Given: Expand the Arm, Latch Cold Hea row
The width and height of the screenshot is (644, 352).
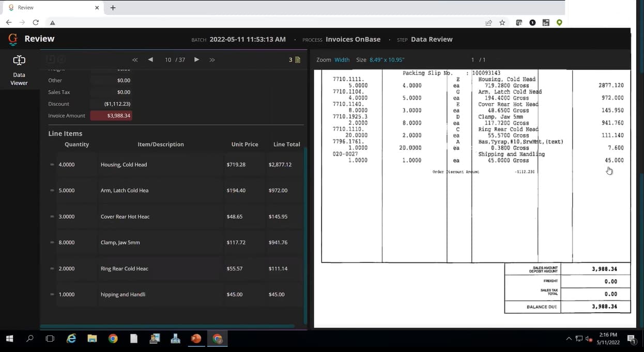Looking at the screenshot, I should [52, 190].
